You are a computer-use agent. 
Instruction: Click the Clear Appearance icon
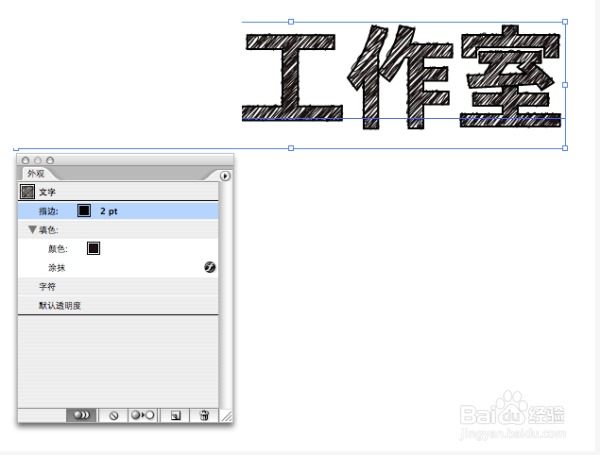point(113,416)
